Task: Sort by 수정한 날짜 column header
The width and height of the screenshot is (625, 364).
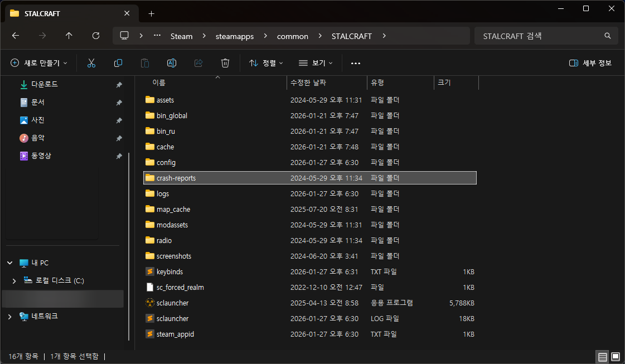Action: [308, 82]
